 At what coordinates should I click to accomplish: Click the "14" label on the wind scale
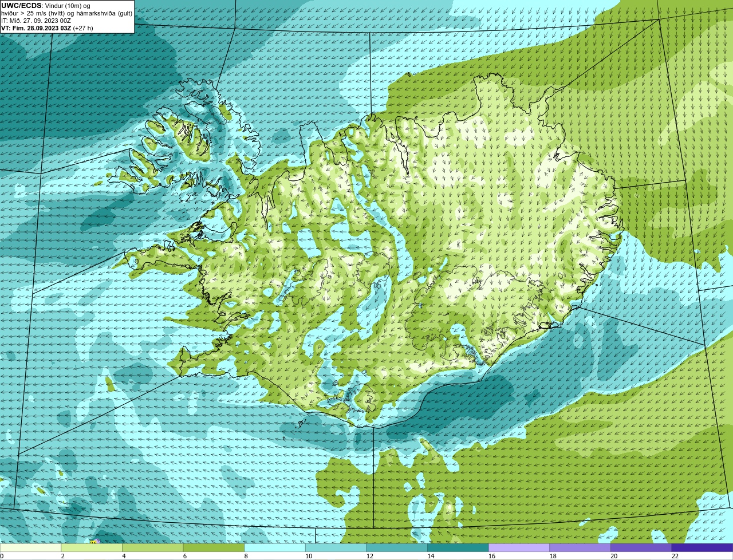click(431, 555)
